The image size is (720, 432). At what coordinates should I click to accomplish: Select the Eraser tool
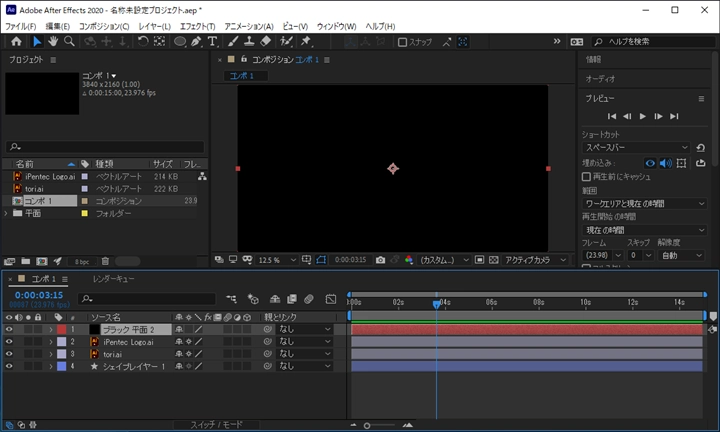[x=264, y=42]
